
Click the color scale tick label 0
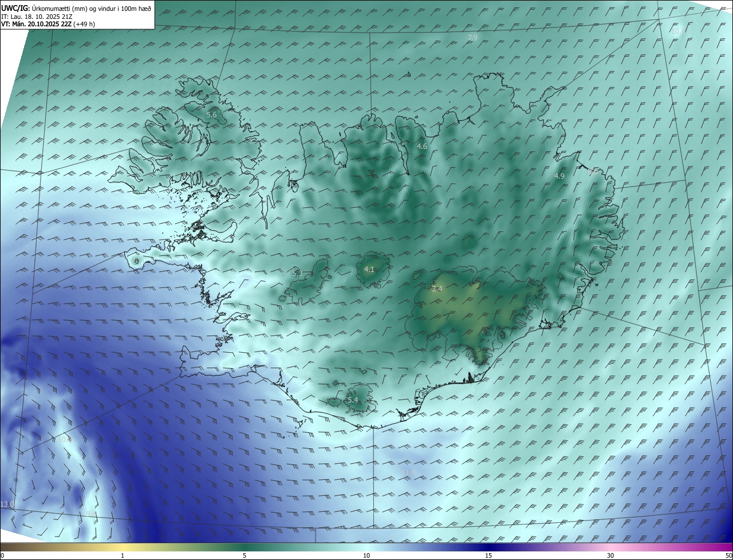pos(2,555)
